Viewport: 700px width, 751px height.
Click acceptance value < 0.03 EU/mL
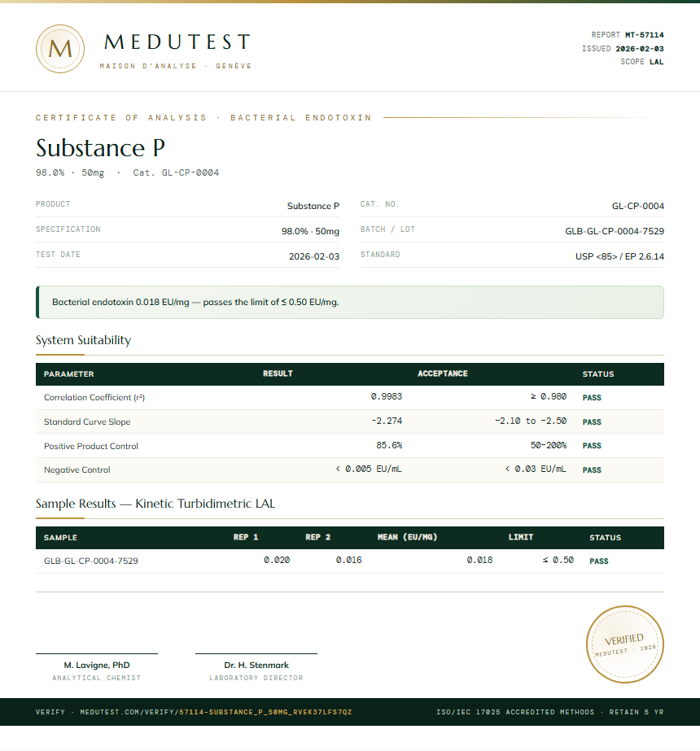tap(536, 469)
